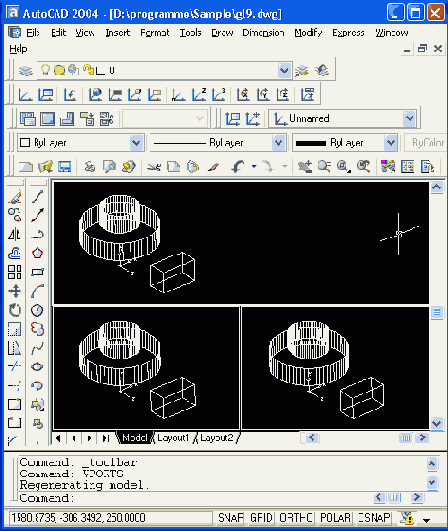The width and height of the screenshot is (448, 531).
Task: Open the Draw menu
Action: [x=222, y=33]
